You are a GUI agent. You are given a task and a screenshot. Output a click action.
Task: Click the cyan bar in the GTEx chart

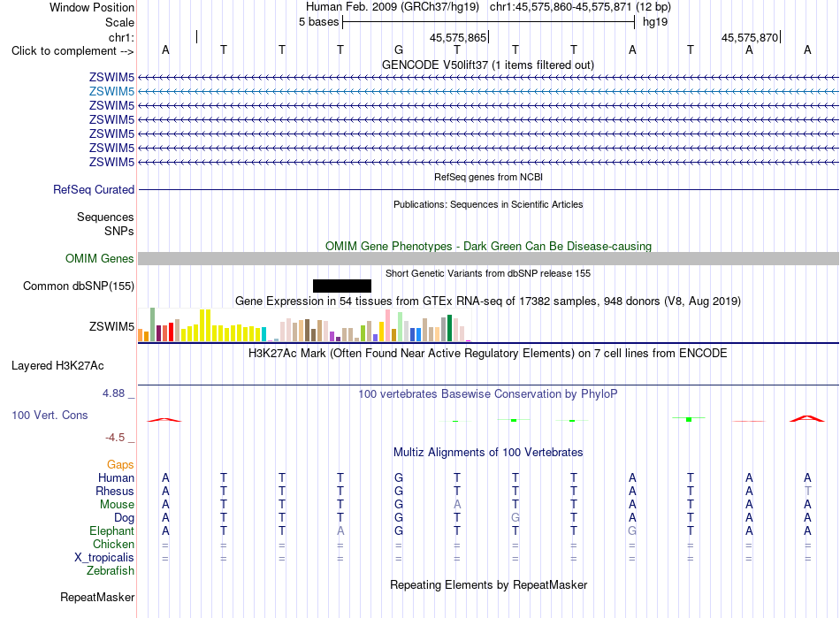(x=263, y=334)
